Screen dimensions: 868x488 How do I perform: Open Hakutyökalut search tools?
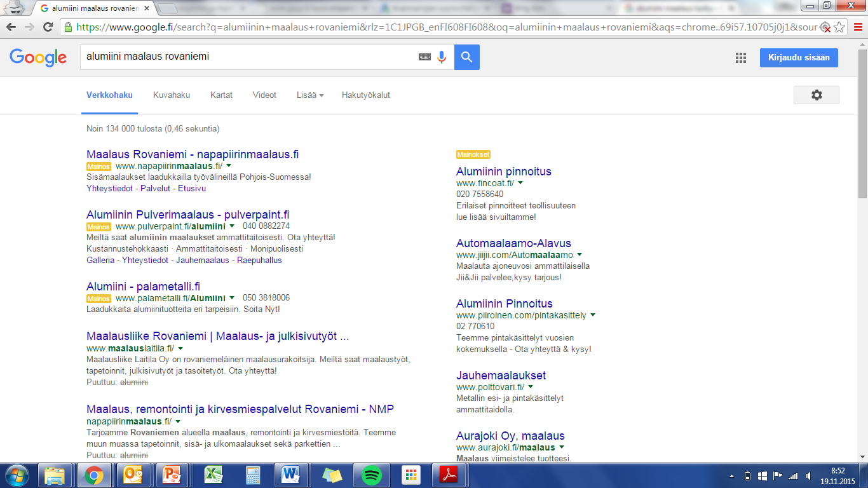(x=366, y=95)
